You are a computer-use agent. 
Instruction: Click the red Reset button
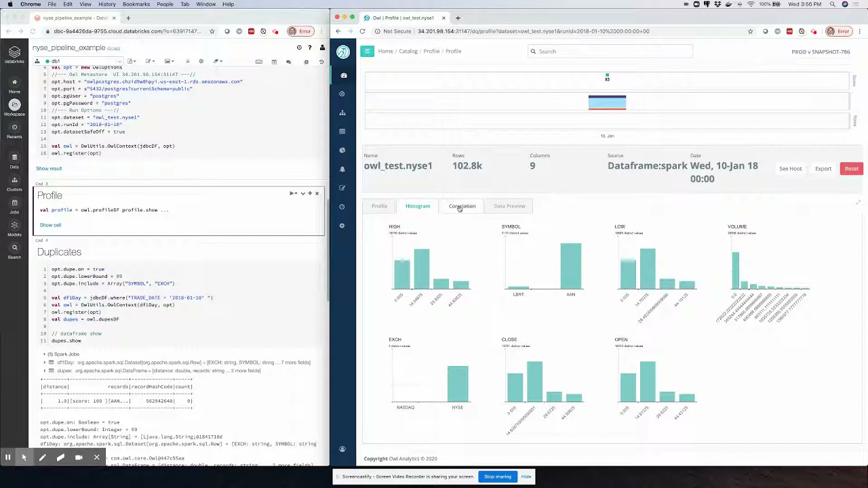(x=851, y=169)
